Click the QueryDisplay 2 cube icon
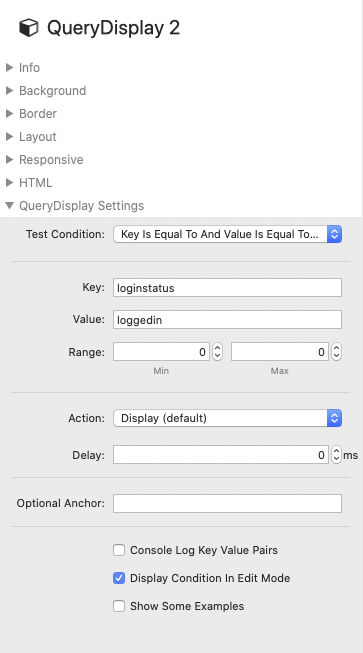The height and width of the screenshot is (653, 363). click(x=29, y=28)
